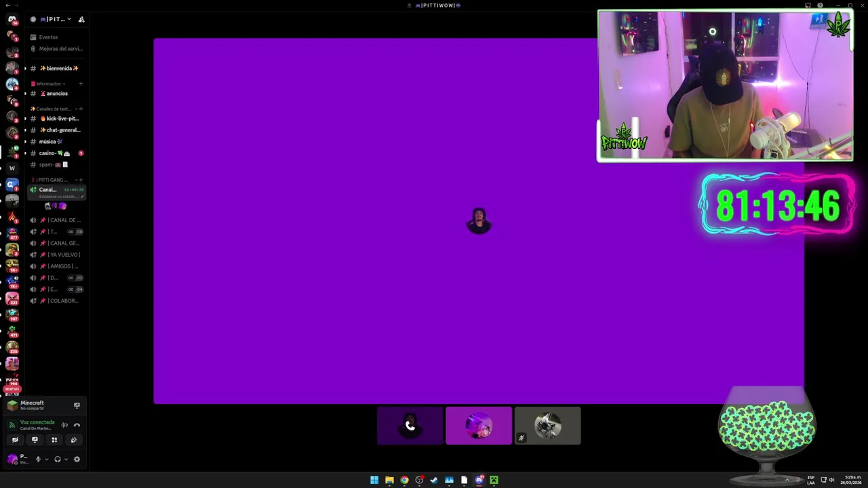Image resolution: width=868 pixels, height=488 pixels.
Task: Select the anuncios channel
Action: [57, 94]
